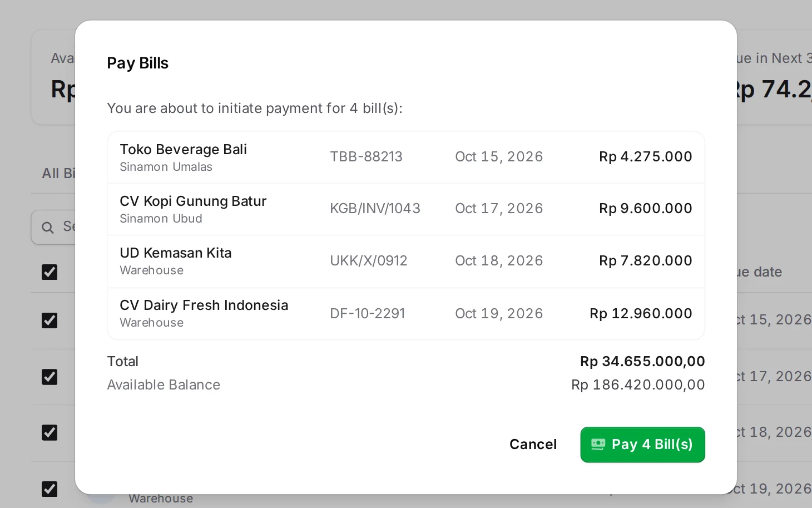Viewport: 812px width, 508px height.
Task: Uncheck the Oct 18, 2026 bill row checkbox
Action: click(x=49, y=432)
